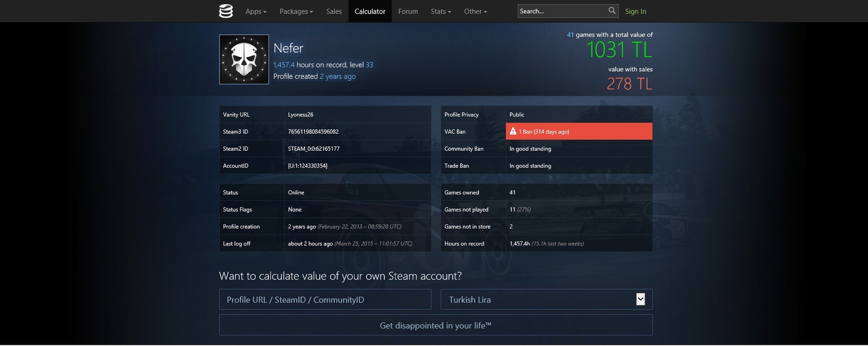
Task: Open the Turkish Lira currency dropdown
Action: click(547, 299)
